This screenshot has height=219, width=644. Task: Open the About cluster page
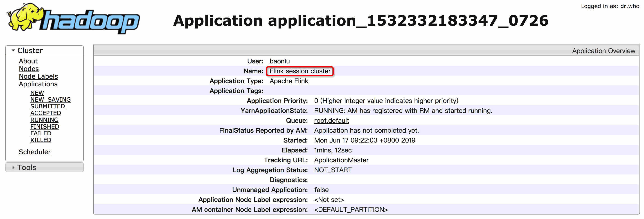pyautogui.click(x=28, y=61)
